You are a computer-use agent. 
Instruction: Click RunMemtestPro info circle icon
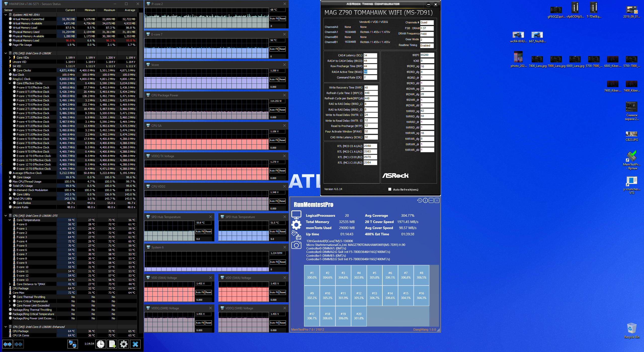pyautogui.click(x=425, y=200)
